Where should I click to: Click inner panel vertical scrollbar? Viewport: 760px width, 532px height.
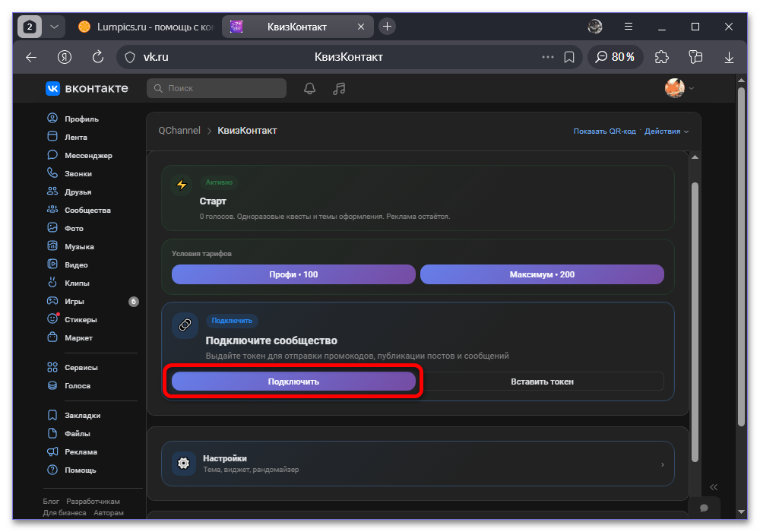[695, 321]
